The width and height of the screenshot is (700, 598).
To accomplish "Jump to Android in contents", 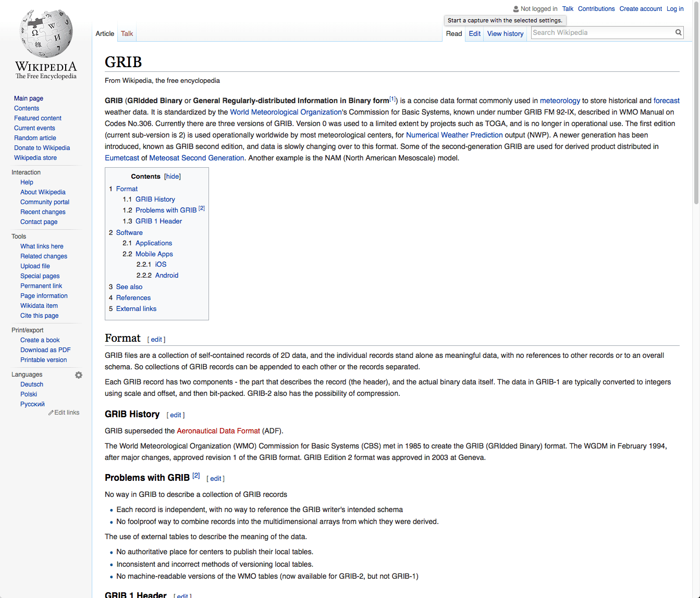I will click(167, 276).
